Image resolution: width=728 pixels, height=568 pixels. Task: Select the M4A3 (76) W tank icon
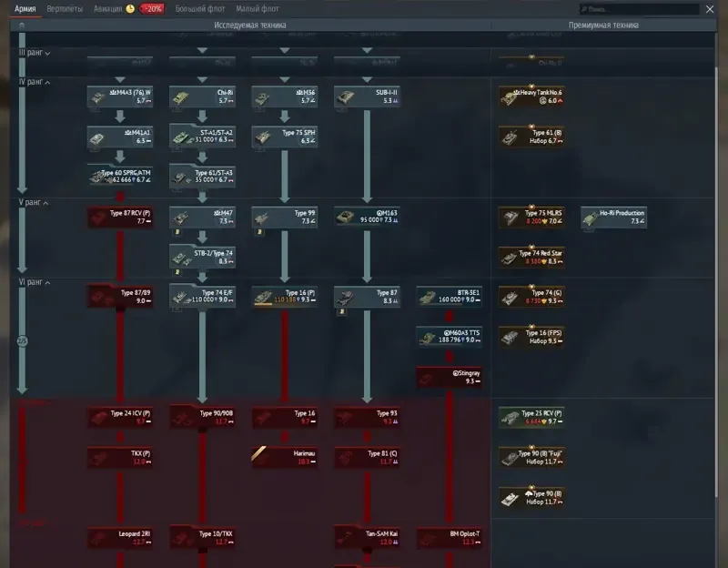point(98,97)
